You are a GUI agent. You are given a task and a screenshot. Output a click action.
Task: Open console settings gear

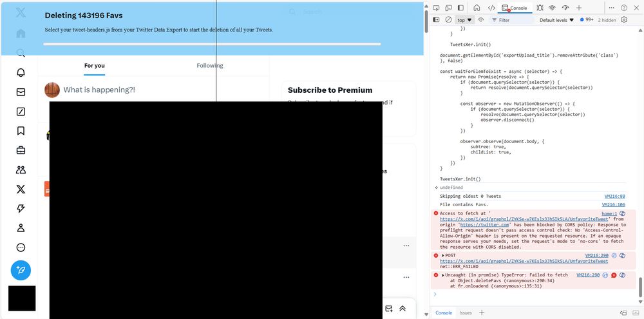coord(624,20)
